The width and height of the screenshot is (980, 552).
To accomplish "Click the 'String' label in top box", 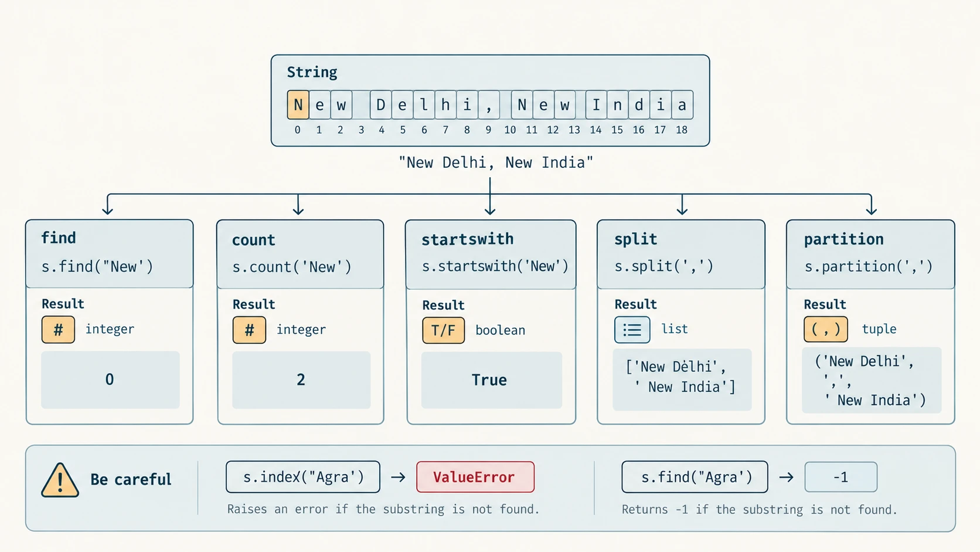I will click(312, 73).
